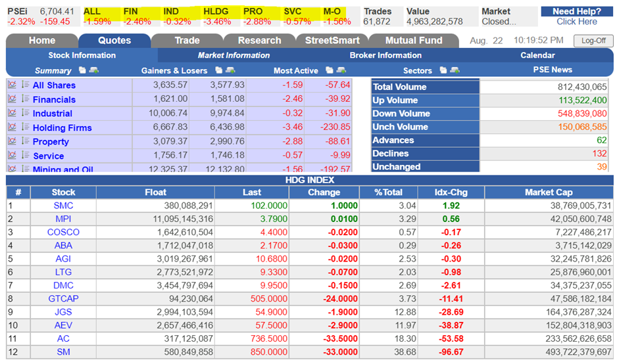The height and width of the screenshot is (364, 619).
Task: Select the Quotes tab
Action: pyautogui.click(x=114, y=41)
